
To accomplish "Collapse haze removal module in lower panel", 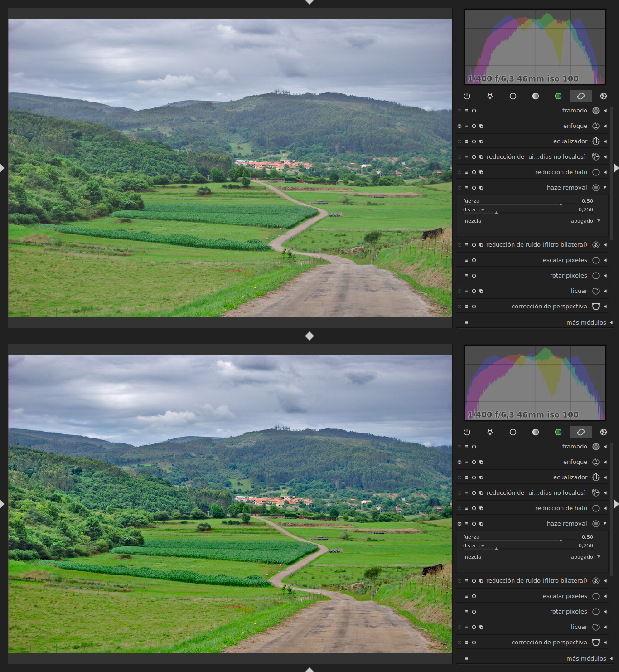I will [605, 524].
